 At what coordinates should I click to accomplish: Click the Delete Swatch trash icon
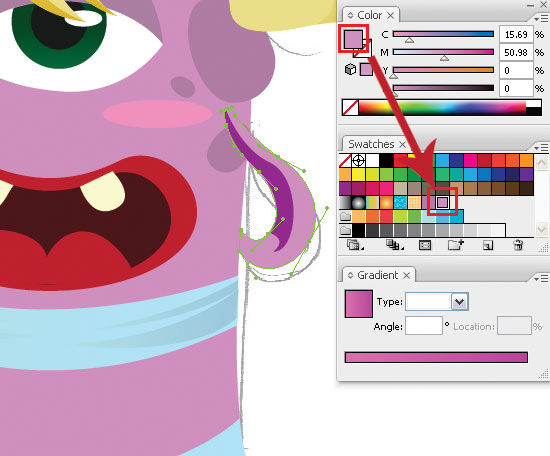click(x=518, y=245)
